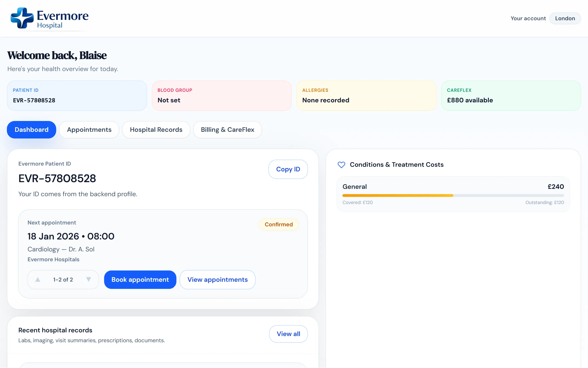This screenshot has width=588, height=368.
Task: Show next appointment with down arrow
Action: click(x=89, y=279)
